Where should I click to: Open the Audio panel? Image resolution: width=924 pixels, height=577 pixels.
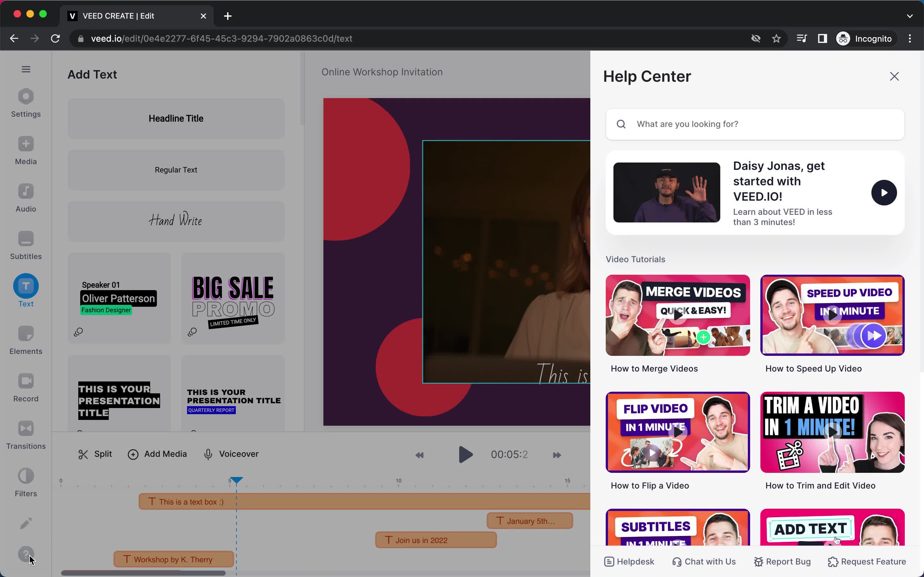coord(25,198)
